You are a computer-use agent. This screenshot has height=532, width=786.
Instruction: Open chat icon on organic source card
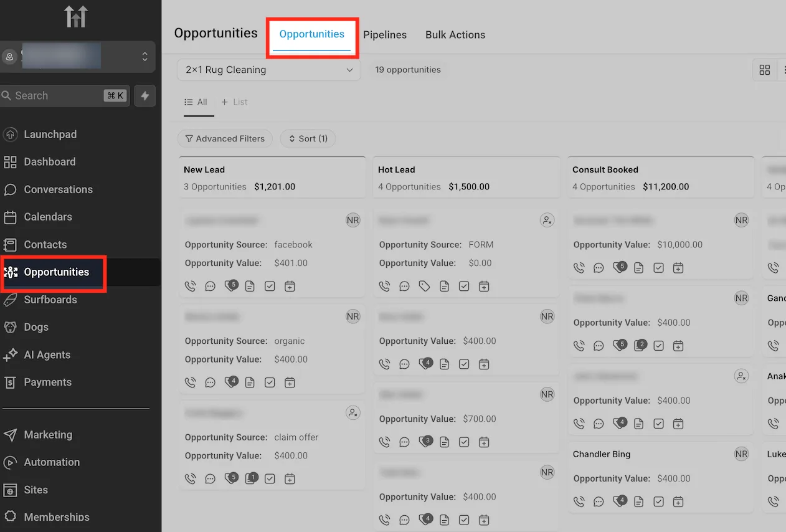211,382
